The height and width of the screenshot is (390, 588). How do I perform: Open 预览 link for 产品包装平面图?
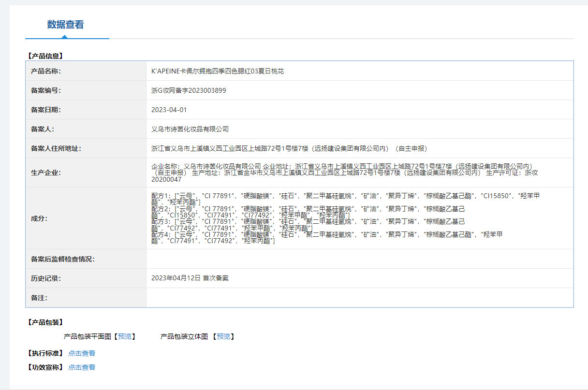coord(125,336)
